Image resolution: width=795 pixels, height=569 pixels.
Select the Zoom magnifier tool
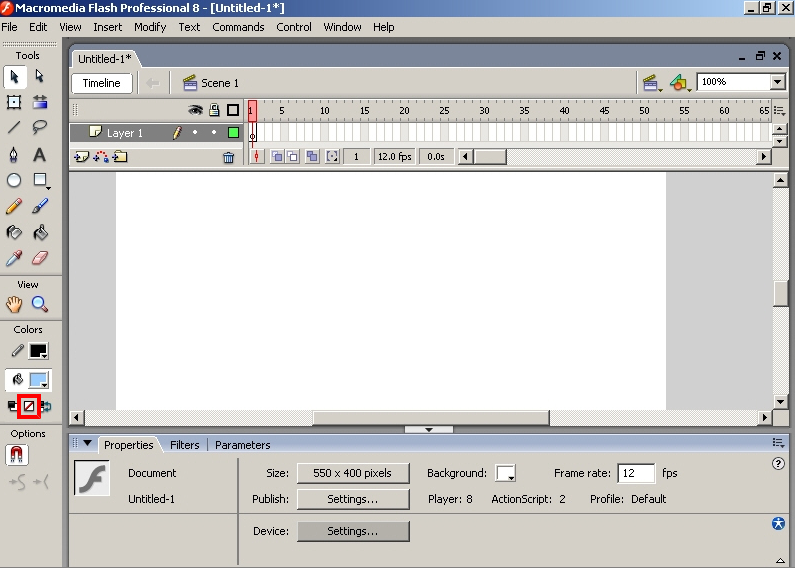40,304
